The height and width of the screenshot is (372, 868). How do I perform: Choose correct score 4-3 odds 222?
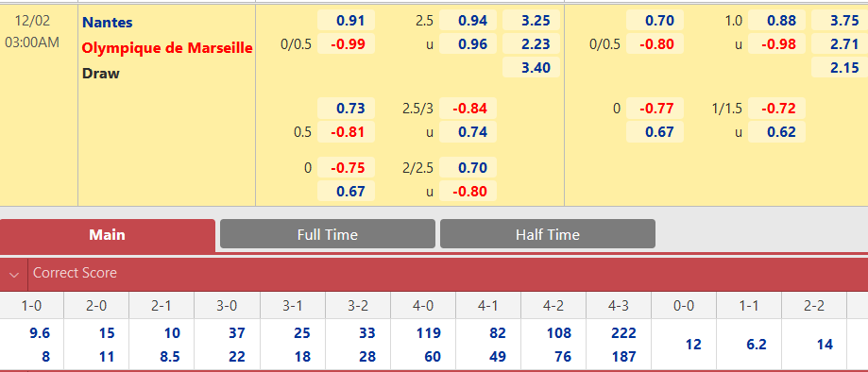click(622, 333)
